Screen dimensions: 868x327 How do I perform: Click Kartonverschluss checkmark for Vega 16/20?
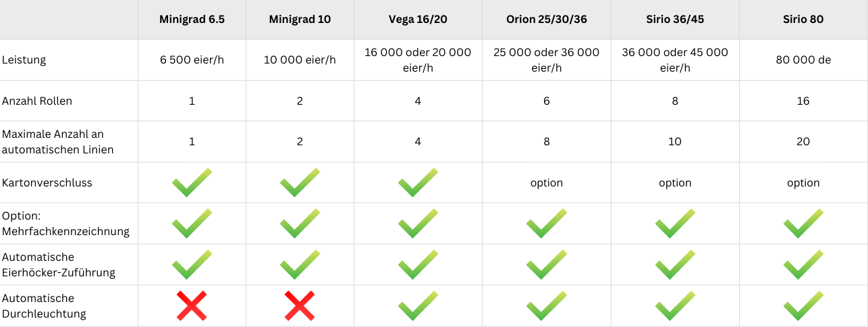(x=418, y=183)
